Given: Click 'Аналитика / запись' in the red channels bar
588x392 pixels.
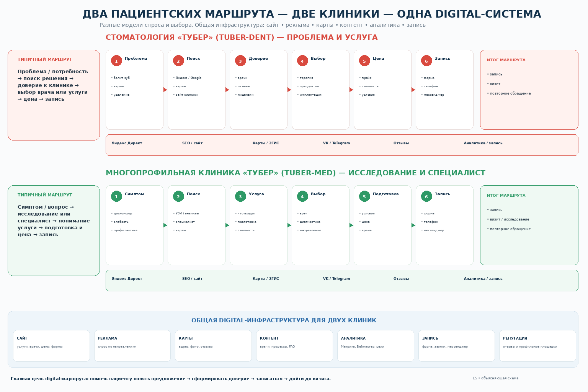Looking at the screenshot, I should pyautogui.click(x=483, y=143).
